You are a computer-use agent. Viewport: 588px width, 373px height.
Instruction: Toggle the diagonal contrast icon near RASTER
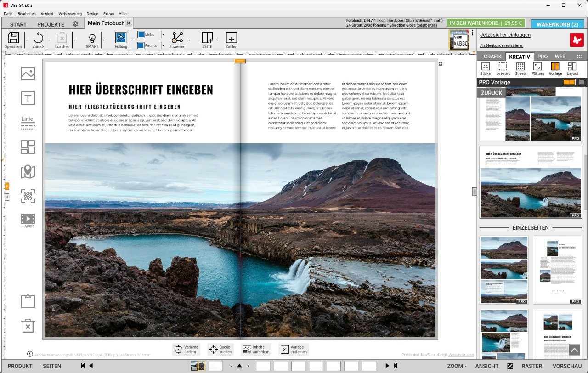(x=510, y=366)
